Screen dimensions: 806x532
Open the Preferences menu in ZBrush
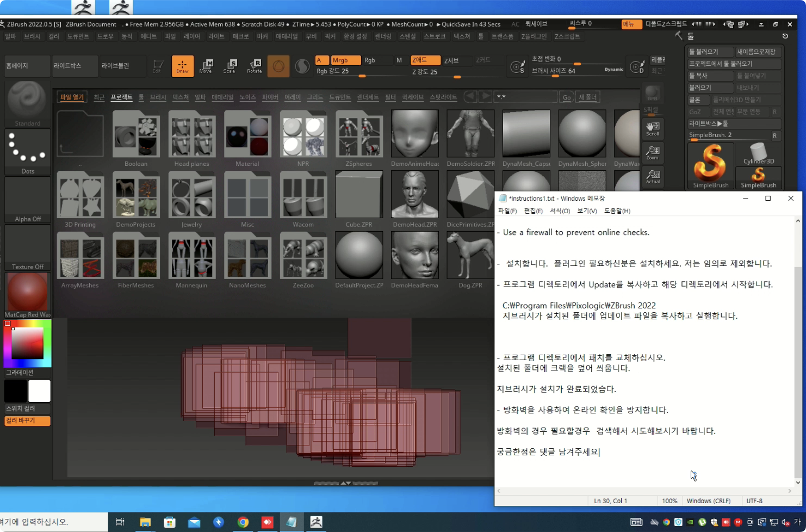coord(355,36)
